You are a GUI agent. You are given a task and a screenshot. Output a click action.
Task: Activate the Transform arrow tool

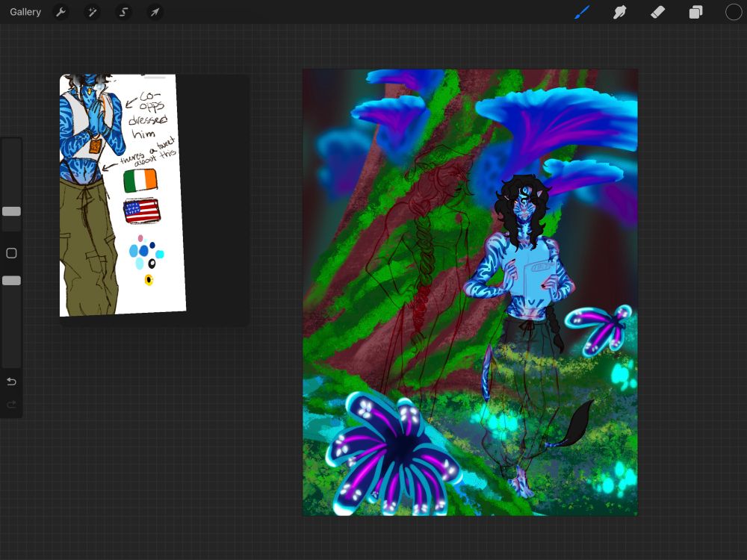point(155,12)
